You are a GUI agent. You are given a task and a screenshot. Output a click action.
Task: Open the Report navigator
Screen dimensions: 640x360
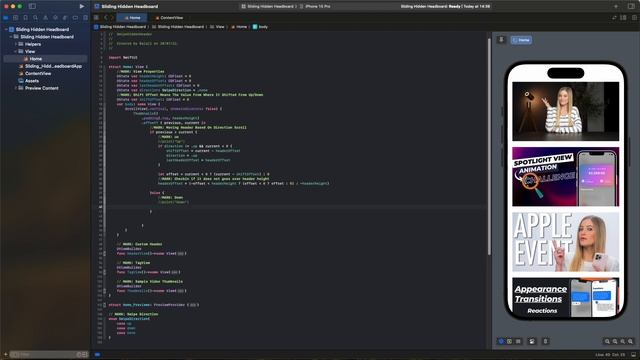point(85,18)
